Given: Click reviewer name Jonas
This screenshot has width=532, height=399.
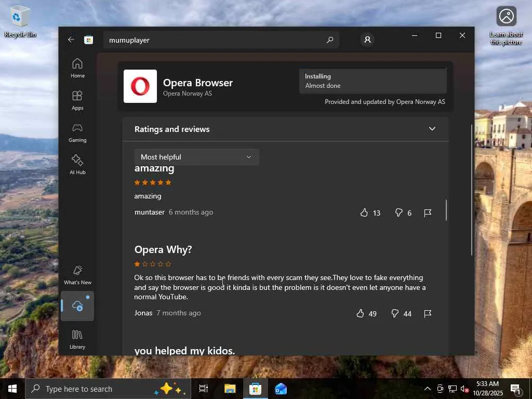Looking at the screenshot, I should tap(143, 313).
